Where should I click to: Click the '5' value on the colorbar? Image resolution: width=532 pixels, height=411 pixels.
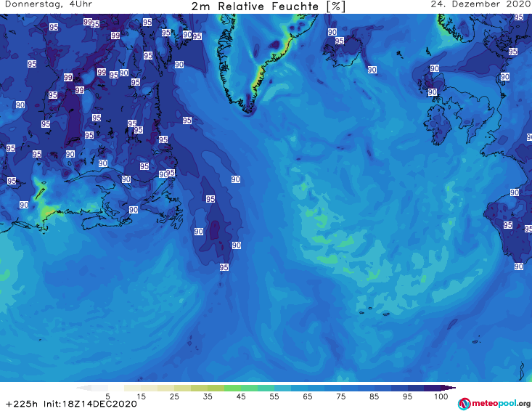[107, 396]
